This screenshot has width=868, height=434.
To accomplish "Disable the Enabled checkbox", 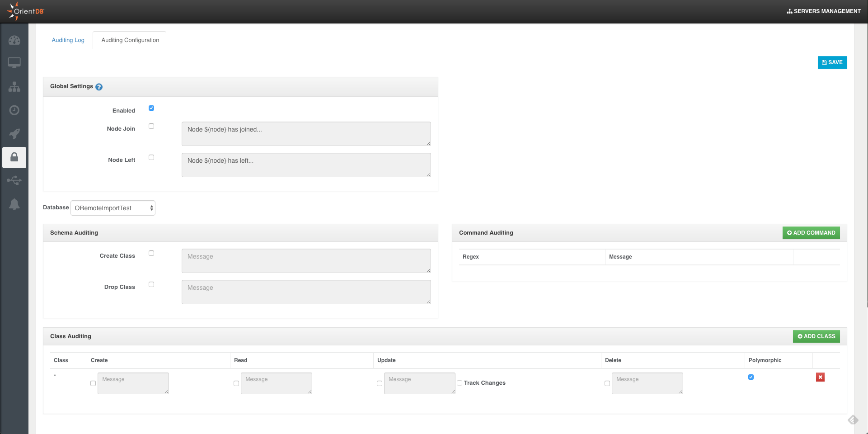I will (x=151, y=108).
